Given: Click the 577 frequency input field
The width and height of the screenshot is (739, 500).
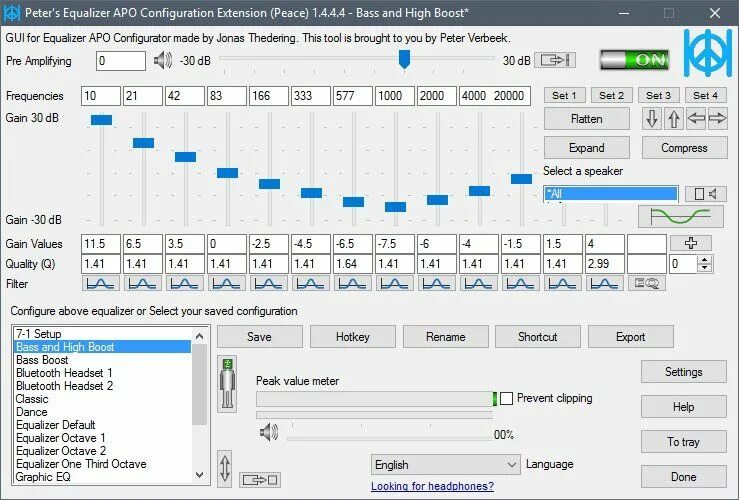Looking at the screenshot, I should click(x=353, y=96).
